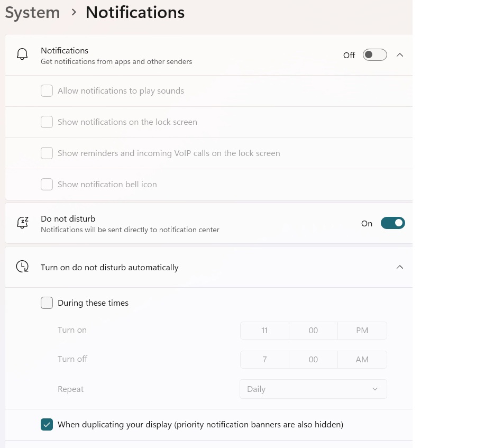Turn off the Do not disturb toggle
Screen dimensions: 485x448
click(393, 223)
